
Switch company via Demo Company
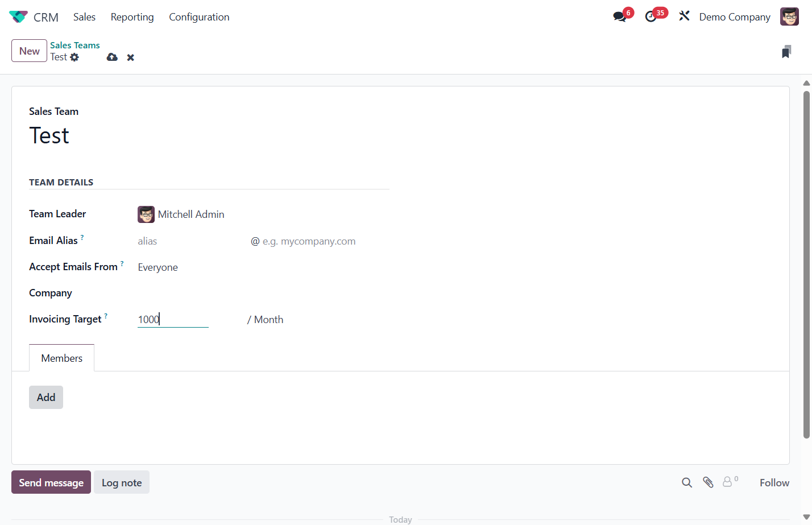735,17
